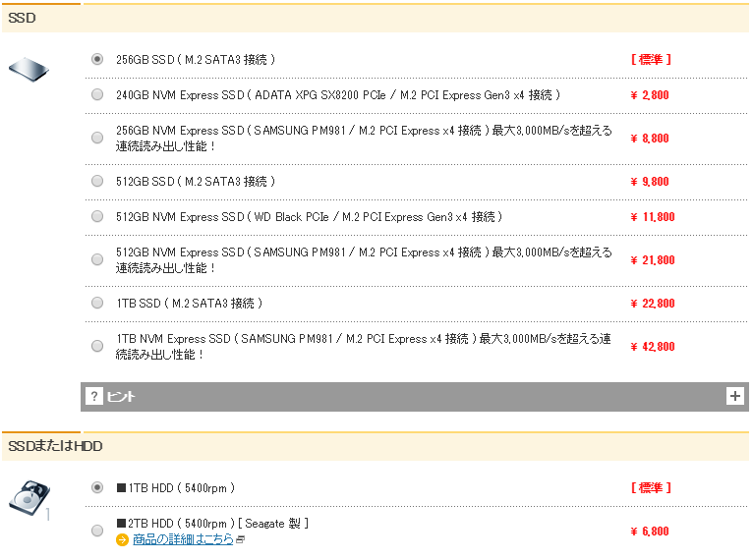Open the 商品の詳細はこちら product details link
Screen dimensions: 753x560
tap(183, 539)
